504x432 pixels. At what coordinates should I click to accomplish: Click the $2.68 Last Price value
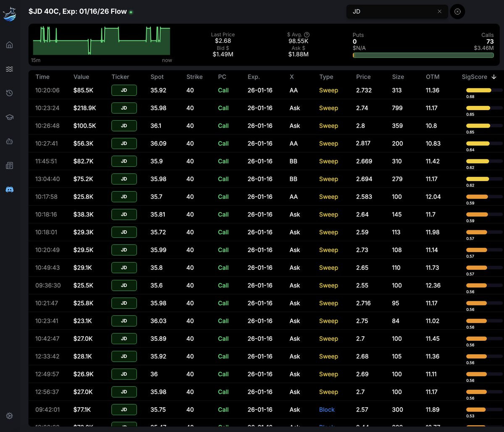[x=223, y=41]
